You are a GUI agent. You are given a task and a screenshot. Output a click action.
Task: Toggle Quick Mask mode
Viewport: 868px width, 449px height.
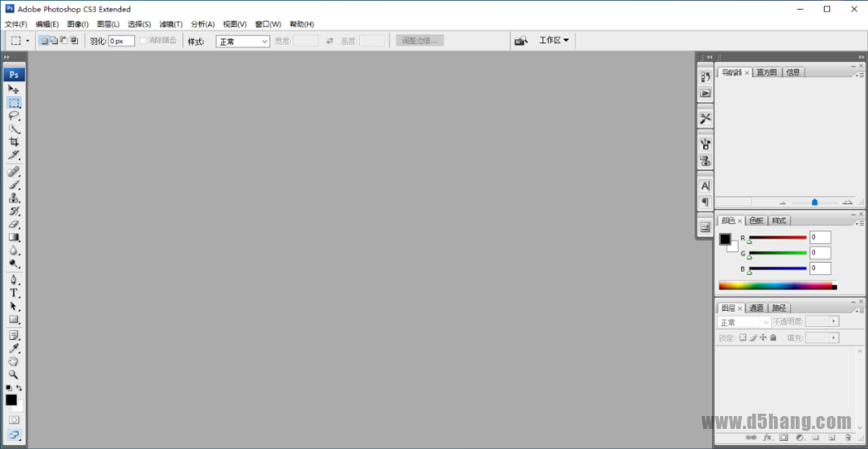14,420
